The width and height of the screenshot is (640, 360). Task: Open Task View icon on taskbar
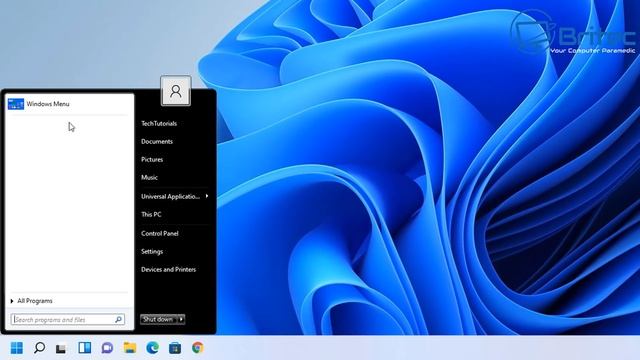coord(61,348)
